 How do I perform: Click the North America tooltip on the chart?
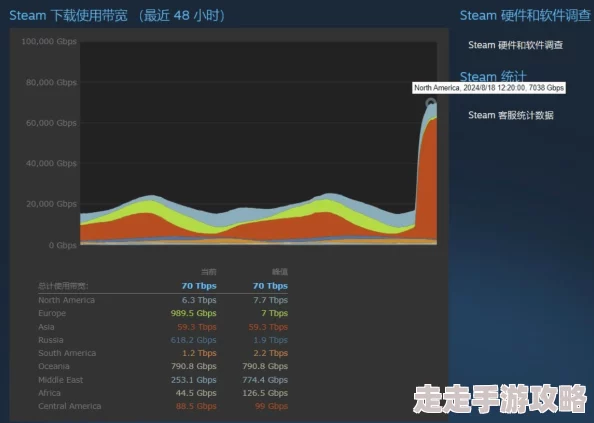click(489, 88)
